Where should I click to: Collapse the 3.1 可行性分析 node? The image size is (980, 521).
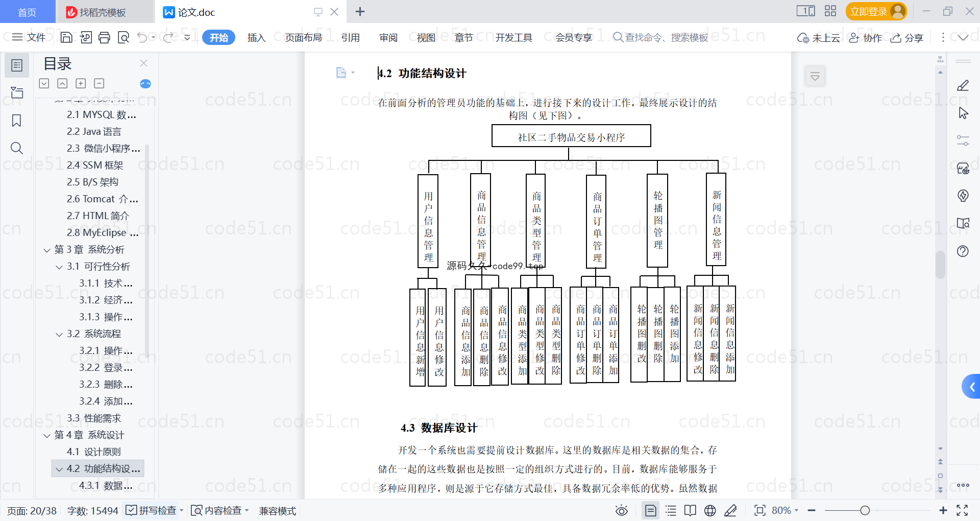59,267
